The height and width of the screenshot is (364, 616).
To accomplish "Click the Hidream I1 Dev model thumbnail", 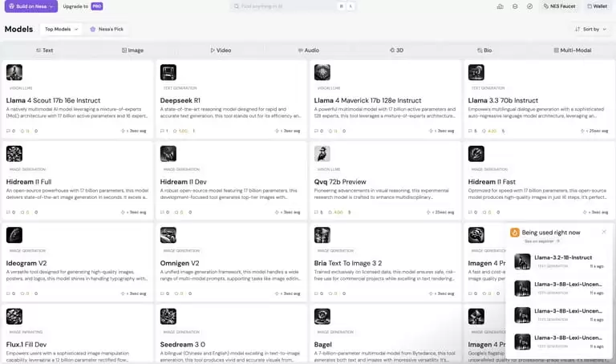I will tap(168, 153).
